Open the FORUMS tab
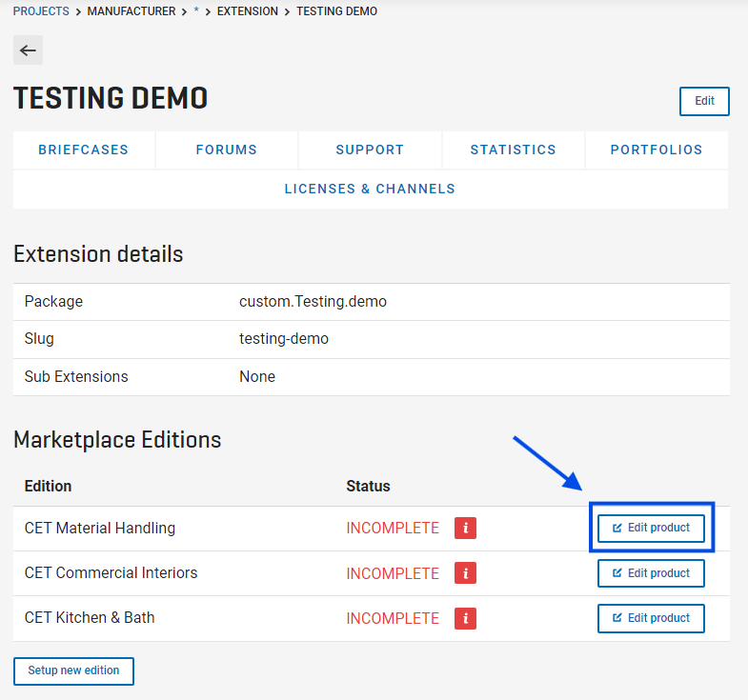The image size is (748, 700). (227, 150)
